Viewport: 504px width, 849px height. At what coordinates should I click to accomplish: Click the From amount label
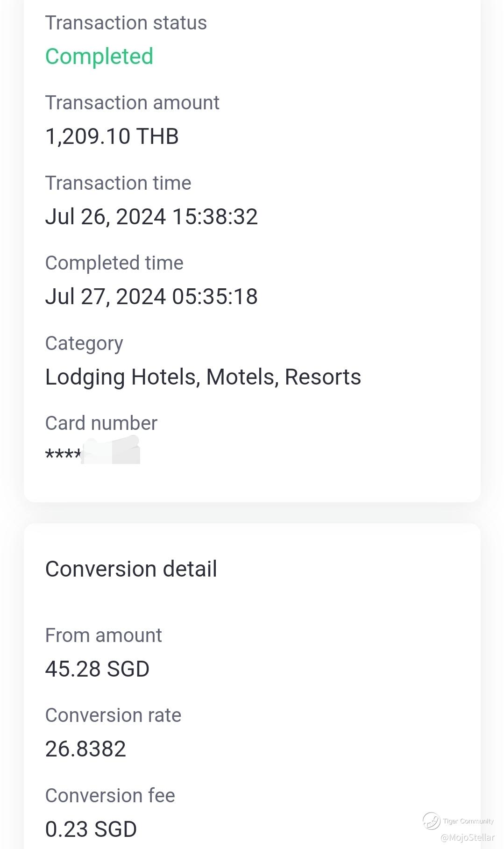(103, 635)
